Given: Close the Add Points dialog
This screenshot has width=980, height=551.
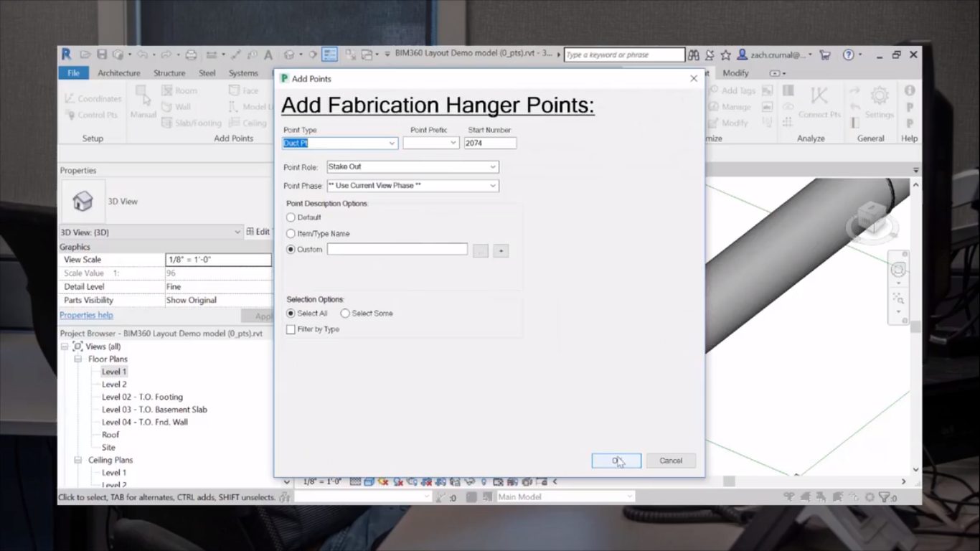Looking at the screenshot, I should click(694, 78).
